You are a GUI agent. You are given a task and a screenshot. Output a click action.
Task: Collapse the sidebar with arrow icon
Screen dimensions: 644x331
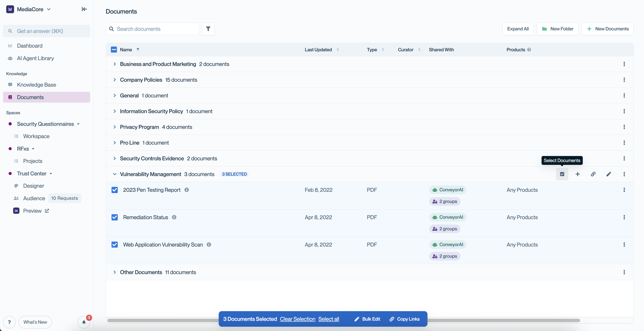coord(84,9)
